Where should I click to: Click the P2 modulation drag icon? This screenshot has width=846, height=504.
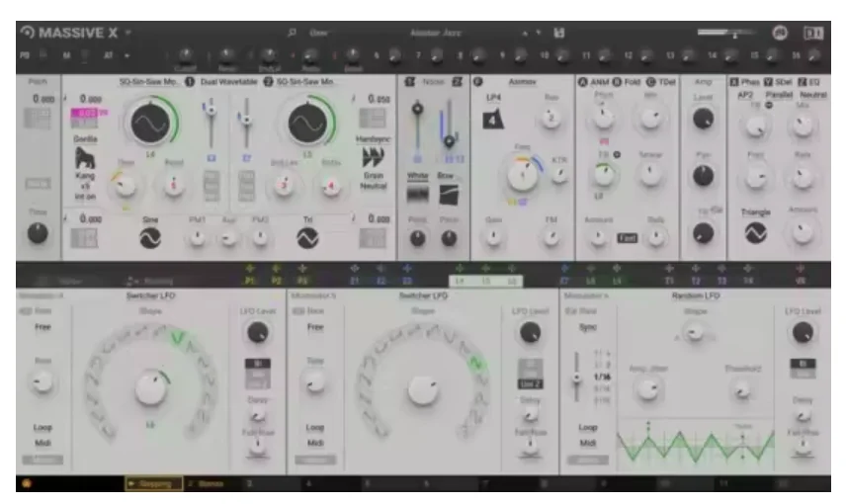click(x=276, y=268)
